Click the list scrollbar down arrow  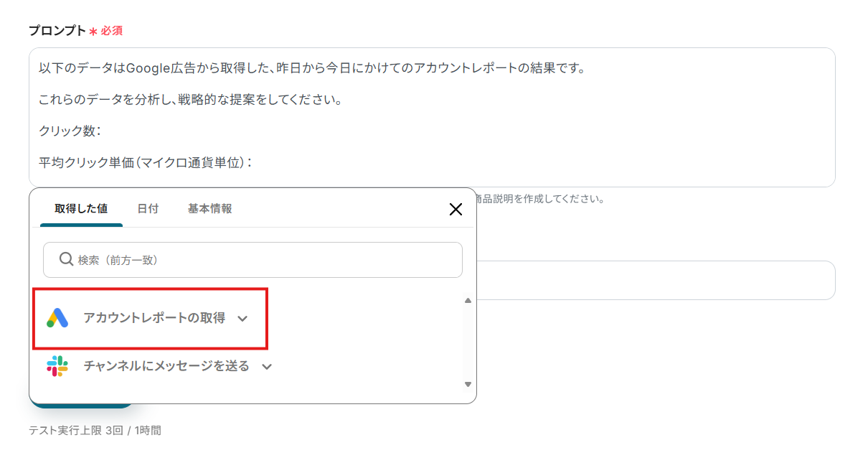pos(468,384)
